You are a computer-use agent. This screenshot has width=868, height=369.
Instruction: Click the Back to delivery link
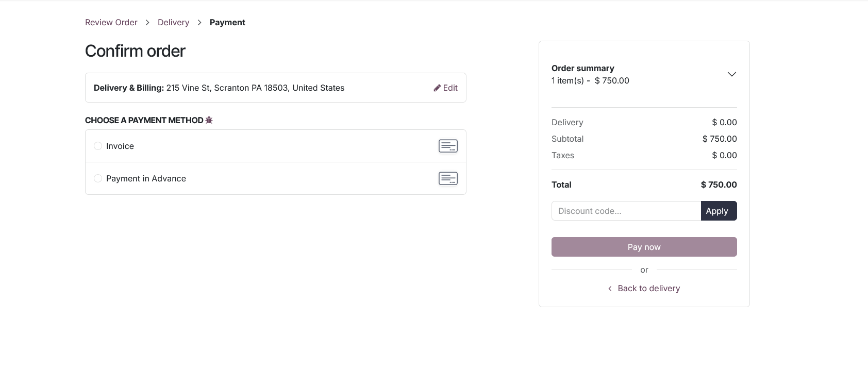pyautogui.click(x=648, y=288)
